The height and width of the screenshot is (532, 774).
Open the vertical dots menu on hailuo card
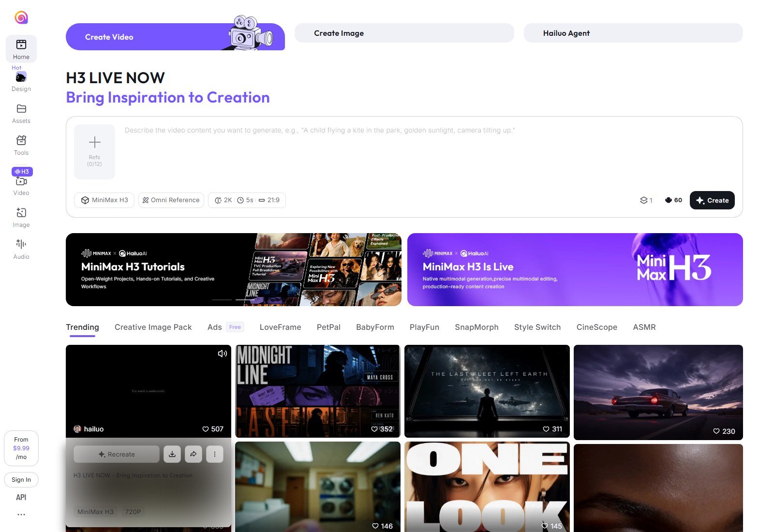(x=215, y=454)
